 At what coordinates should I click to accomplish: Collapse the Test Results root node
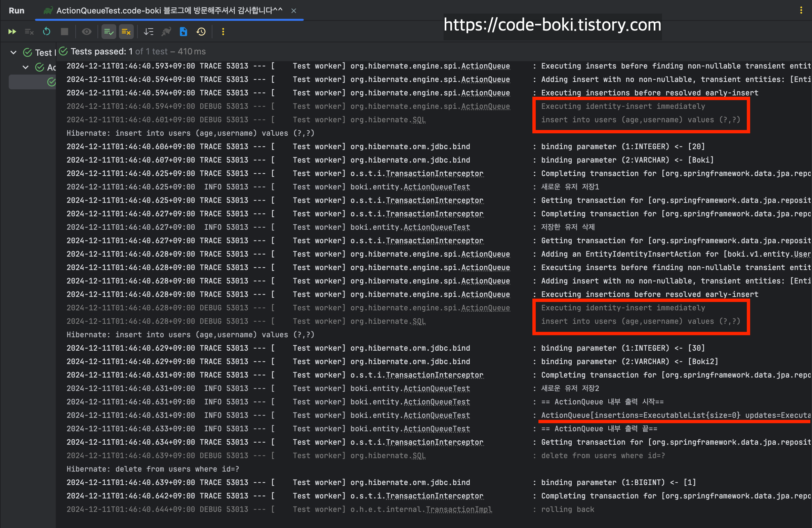13,52
